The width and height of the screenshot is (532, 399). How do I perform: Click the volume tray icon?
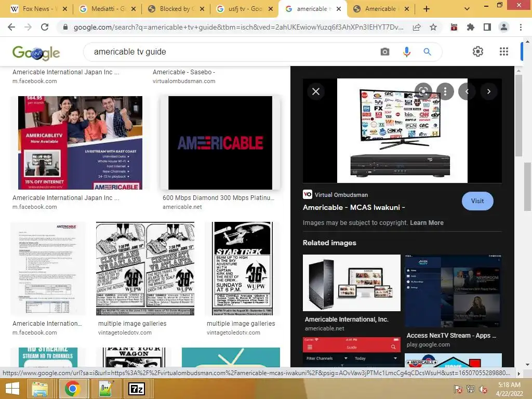point(483,389)
